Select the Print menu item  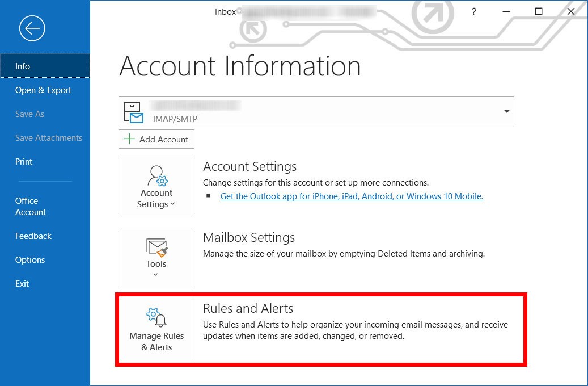point(24,161)
